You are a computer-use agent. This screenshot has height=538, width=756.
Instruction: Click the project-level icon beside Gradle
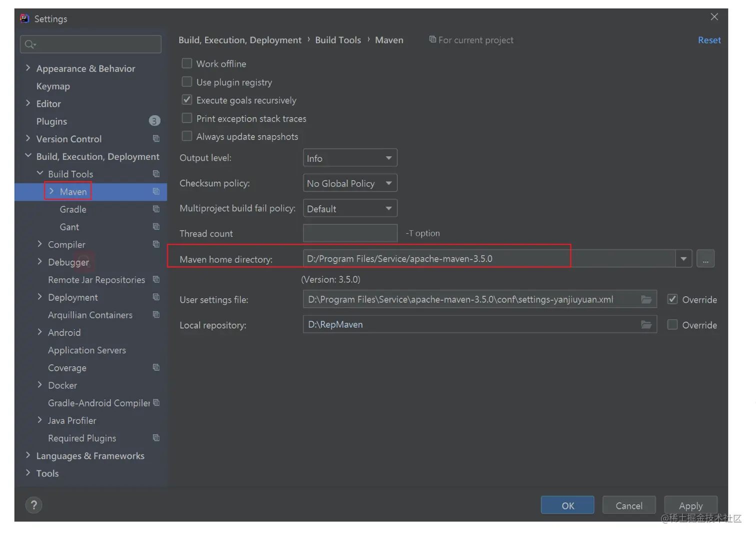(x=156, y=209)
